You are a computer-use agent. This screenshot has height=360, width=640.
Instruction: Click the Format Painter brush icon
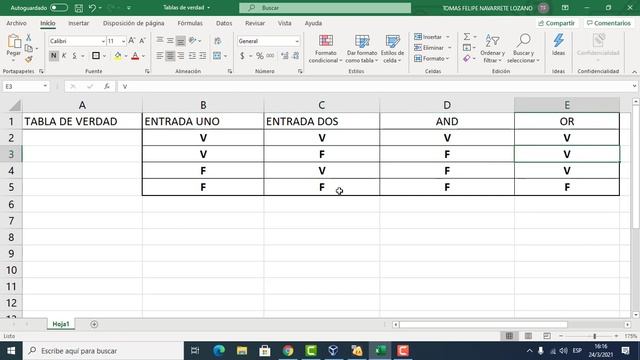(x=29, y=60)
